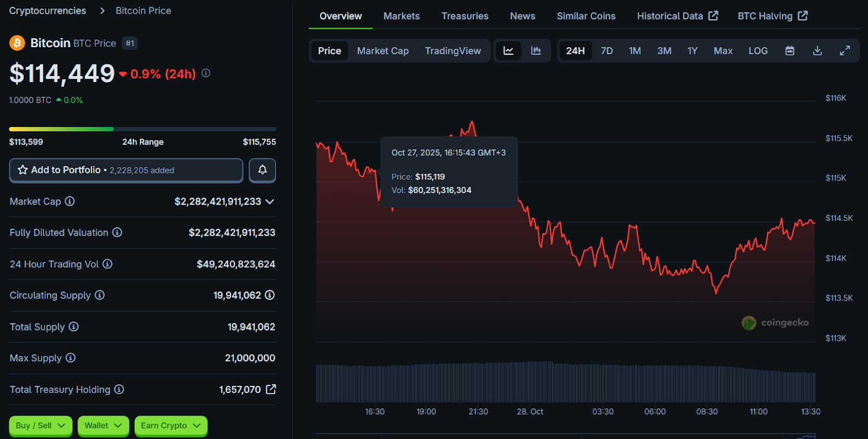The width and height of the screenshot is (868, 439).
Task: Click info icon beside Circulating Supply value
Action: pos(270,295)
